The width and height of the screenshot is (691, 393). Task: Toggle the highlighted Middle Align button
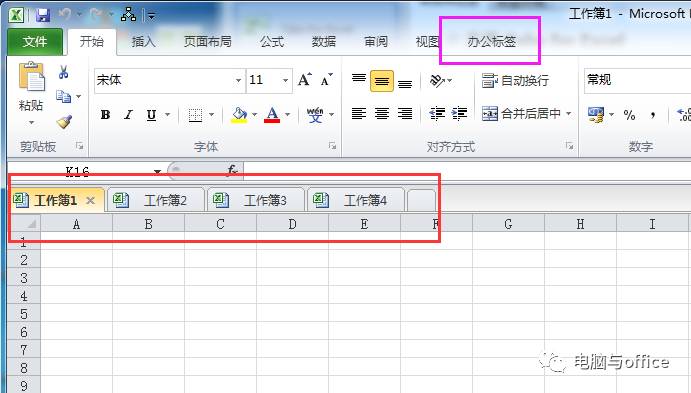click(x=382, y=81)
